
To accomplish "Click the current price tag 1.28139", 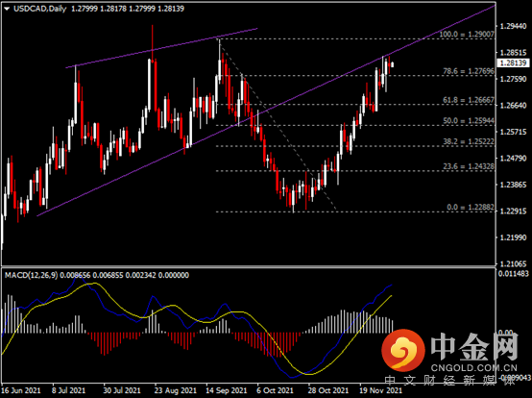I will tap(514, 62).
